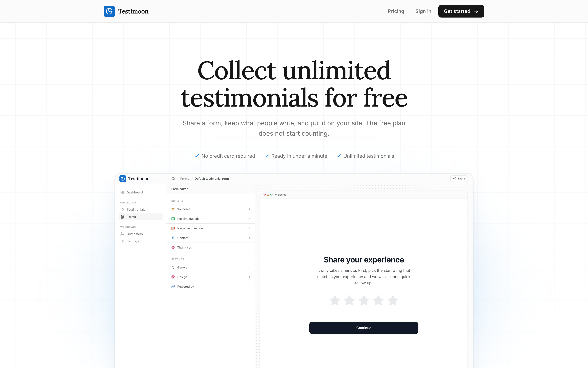Select the second rating star
Image resolution: width=588 pixels, height=368 pixels.
349,300
